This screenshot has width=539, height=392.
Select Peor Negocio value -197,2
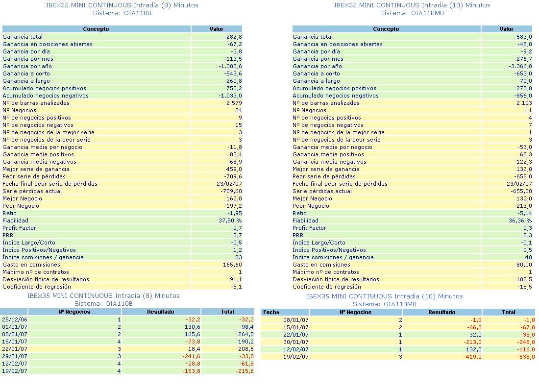click(233, 206)
